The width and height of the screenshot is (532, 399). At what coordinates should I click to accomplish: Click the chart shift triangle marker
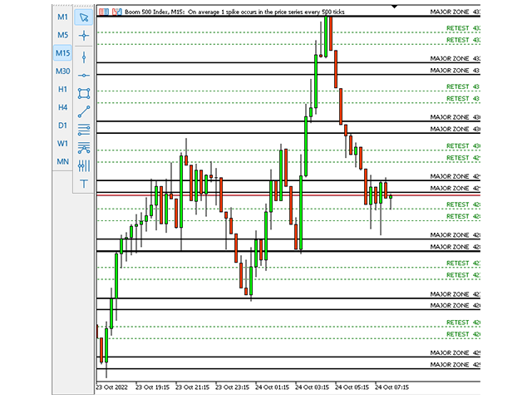(394, 7)
